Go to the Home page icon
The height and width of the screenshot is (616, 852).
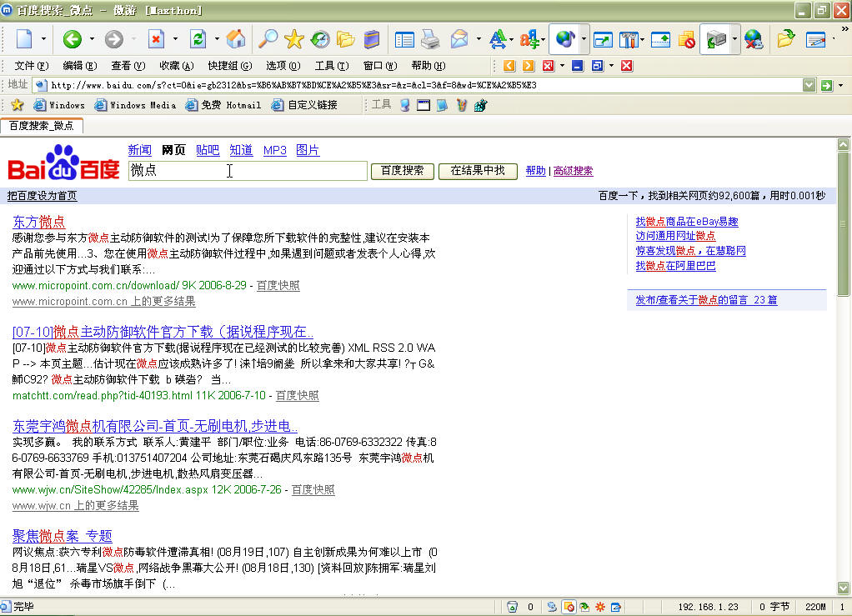[x=236, y=39]
